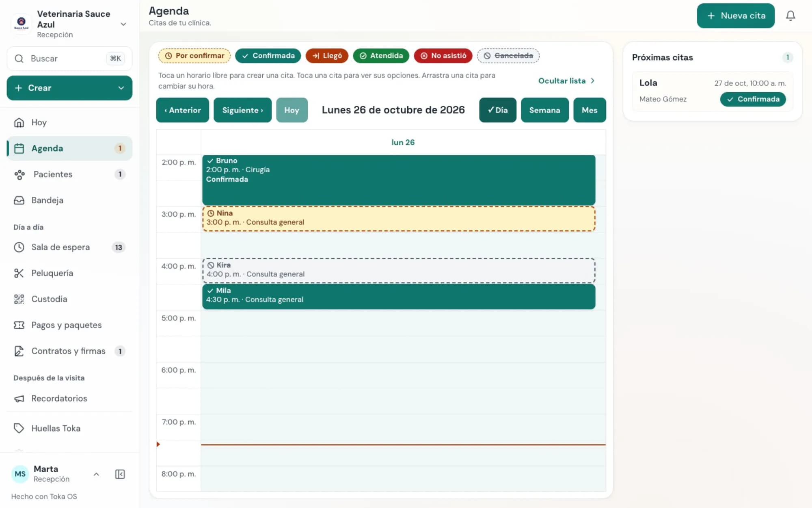Go to Anterior day

tap(183, 110)
